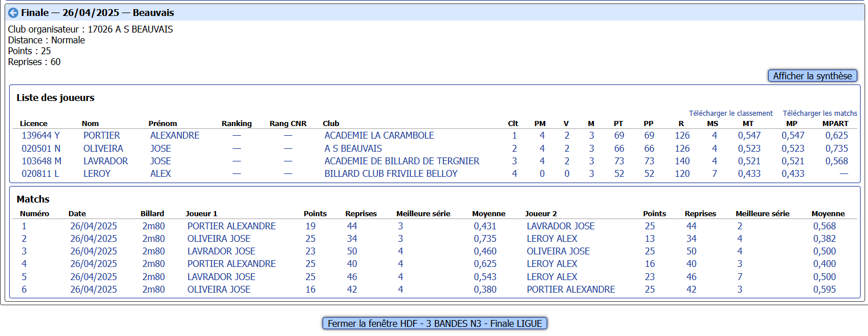Screen dimensions: 868x336
Task: Click match number 3
Action: point(25,251)
